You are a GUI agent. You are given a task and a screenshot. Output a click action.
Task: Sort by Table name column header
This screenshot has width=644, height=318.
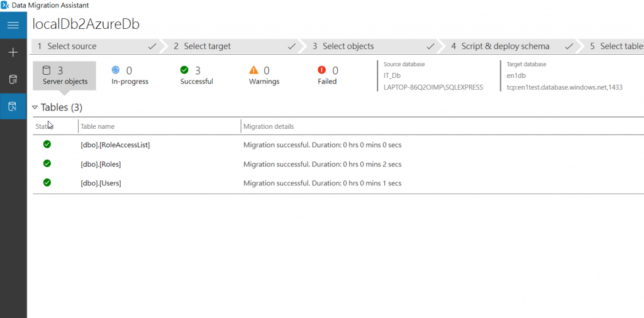click(x=97, y=126)
